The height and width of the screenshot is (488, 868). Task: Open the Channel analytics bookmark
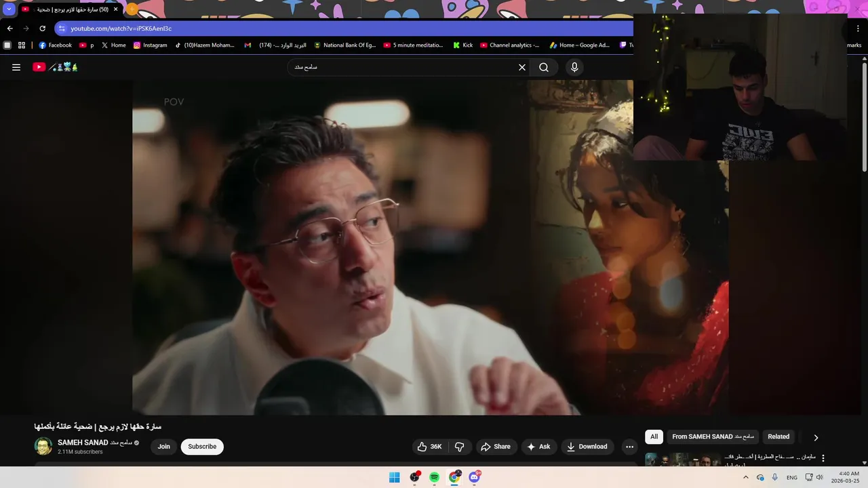[x=510, y=45]
